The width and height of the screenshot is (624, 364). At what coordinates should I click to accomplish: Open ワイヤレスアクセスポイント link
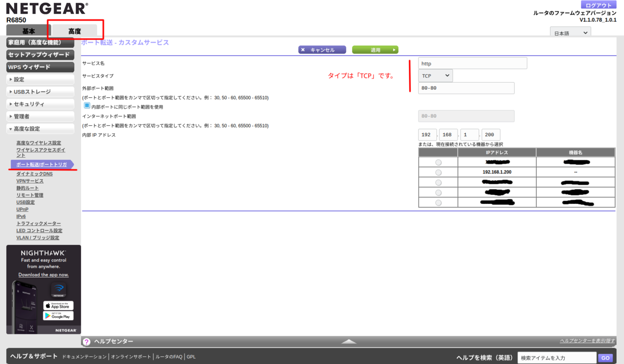pos(40,152)
